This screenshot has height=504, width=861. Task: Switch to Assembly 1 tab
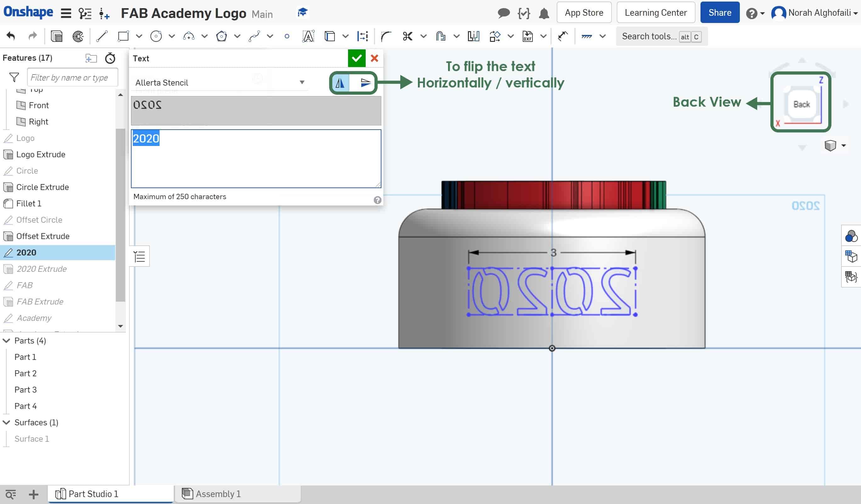[x=238, y=494]
